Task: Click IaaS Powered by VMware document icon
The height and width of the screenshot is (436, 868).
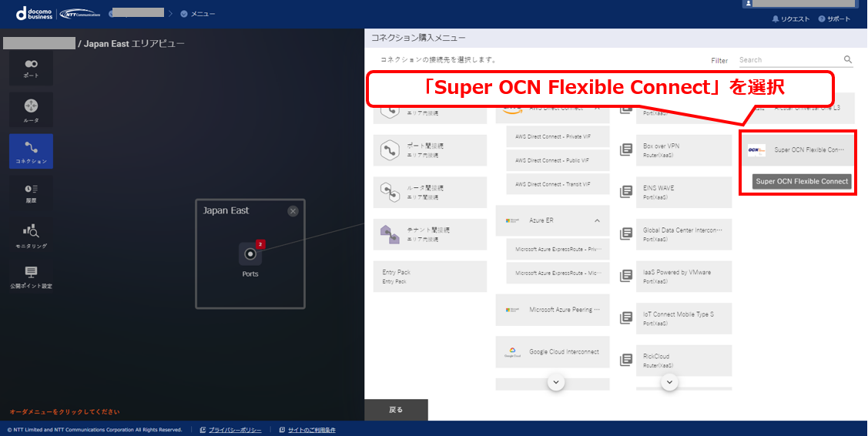Action: pos(626,276)
